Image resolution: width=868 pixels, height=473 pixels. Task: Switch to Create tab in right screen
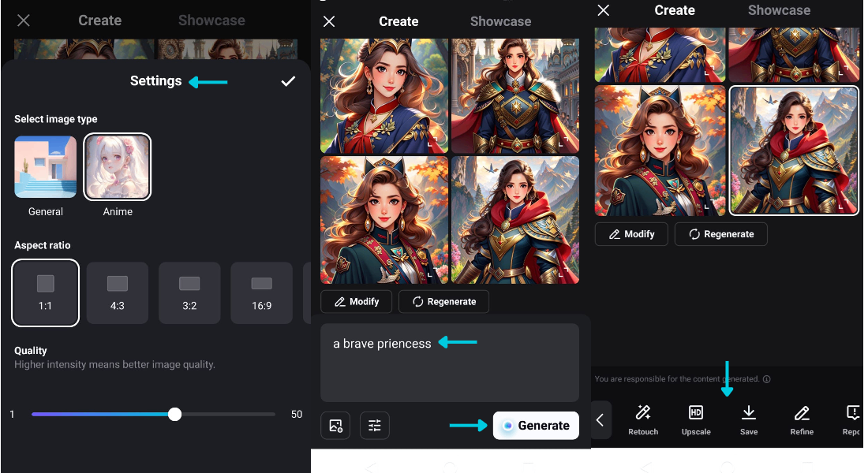(674, 10)
